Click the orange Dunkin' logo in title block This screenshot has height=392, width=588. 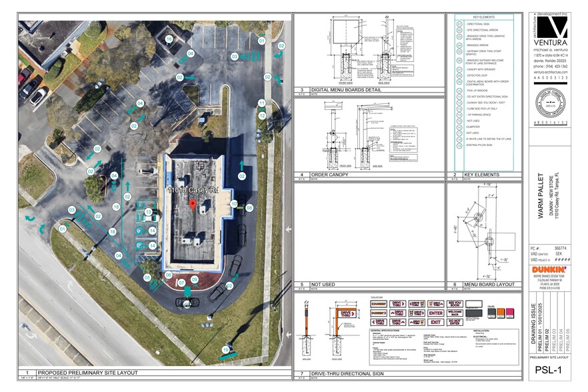(551, 269)
